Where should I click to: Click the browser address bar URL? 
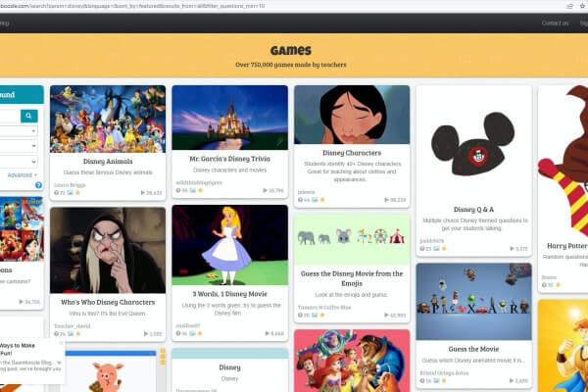pos(132,6)
